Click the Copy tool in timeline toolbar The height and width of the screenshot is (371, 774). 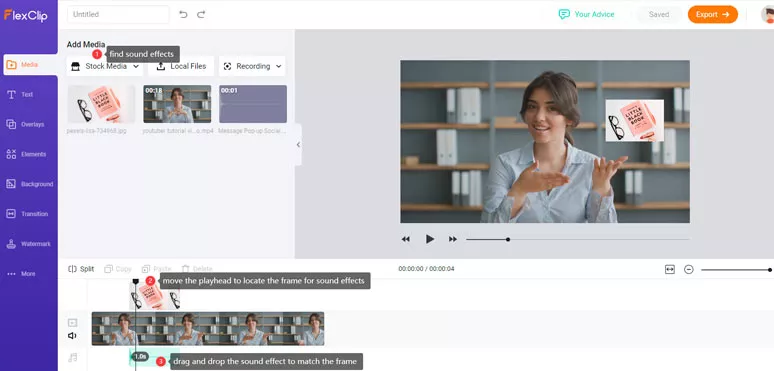118,269
